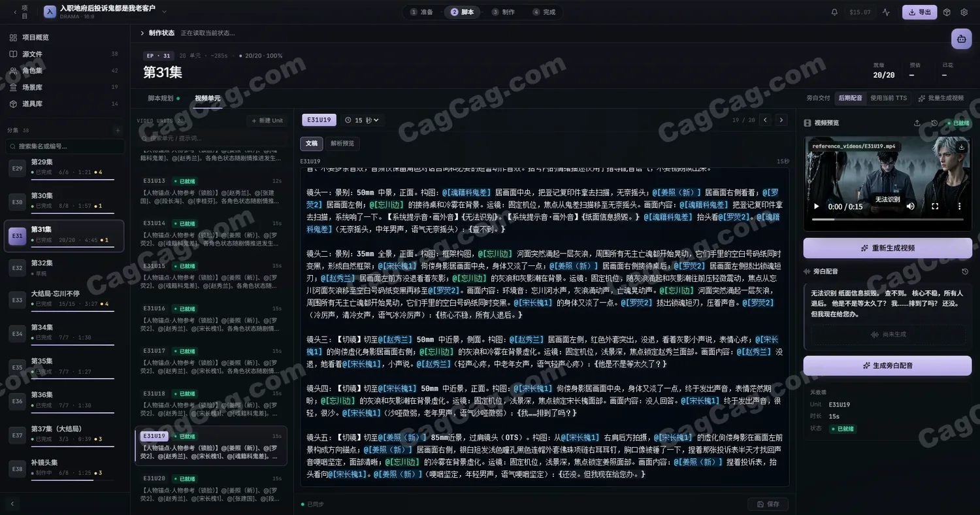Image resolution: width=980 pixels, height=515 pixels.
Task: Click the 批量生成视频 button
Action: (x=940, y=98)
